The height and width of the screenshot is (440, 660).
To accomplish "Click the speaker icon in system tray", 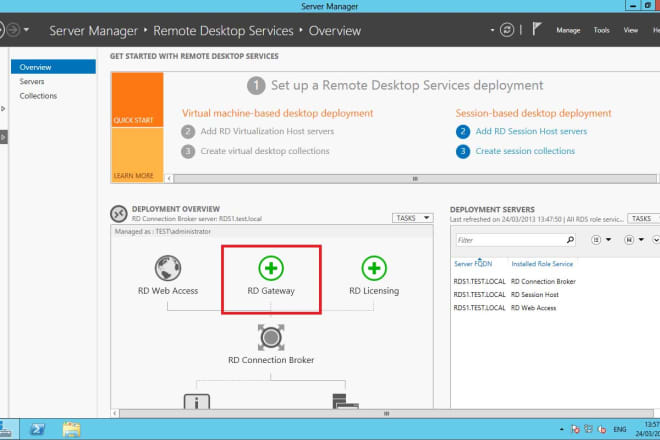I will [x=602, y=429].
